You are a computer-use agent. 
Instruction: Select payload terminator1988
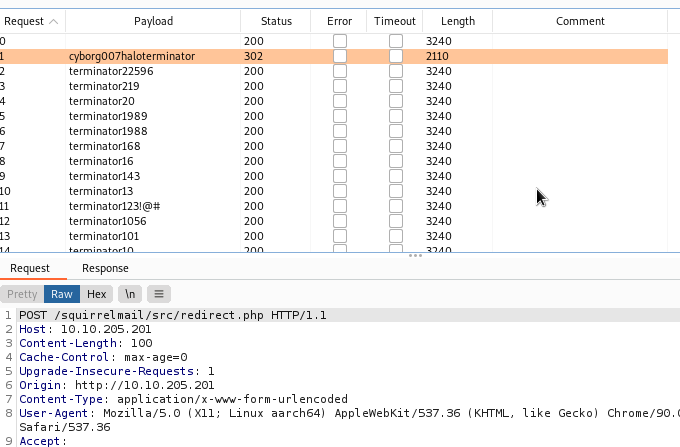(x=108, y=131)
